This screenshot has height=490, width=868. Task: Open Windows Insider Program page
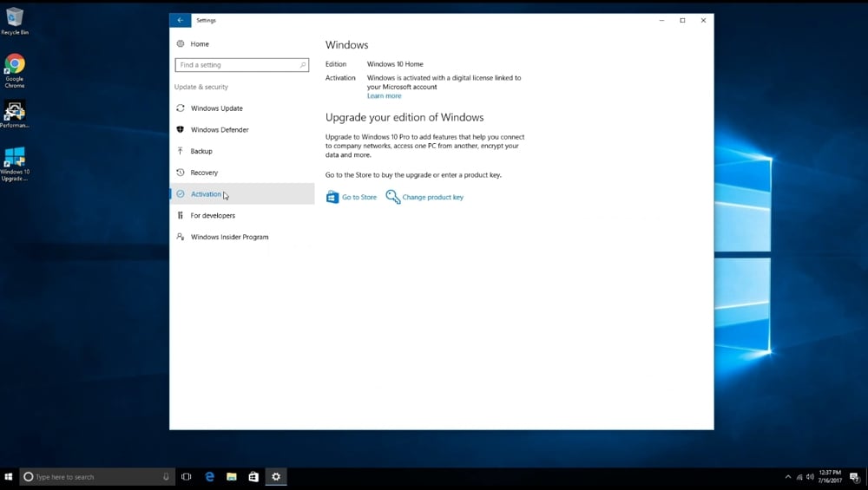tap(229, 237)
